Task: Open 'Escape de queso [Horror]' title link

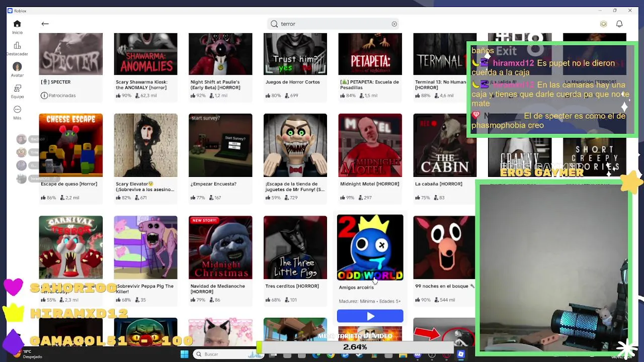Action: click(x=69, y=184)
